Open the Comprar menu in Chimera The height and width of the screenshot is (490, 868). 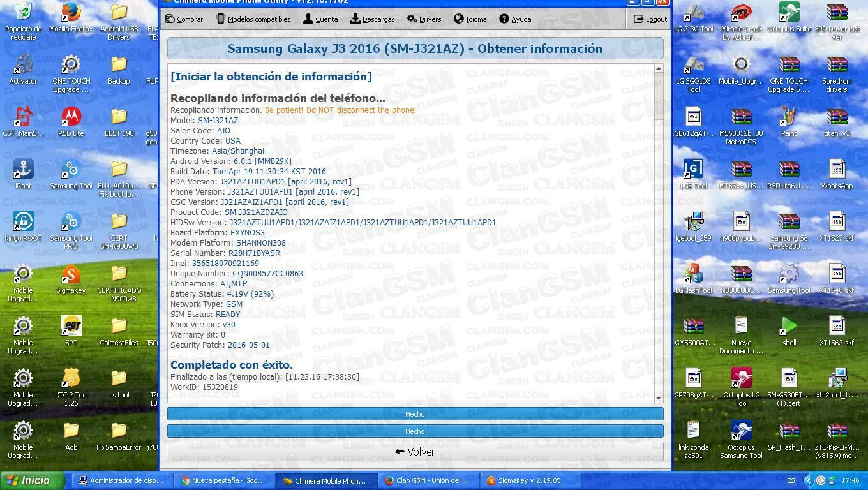click(184, 19)
